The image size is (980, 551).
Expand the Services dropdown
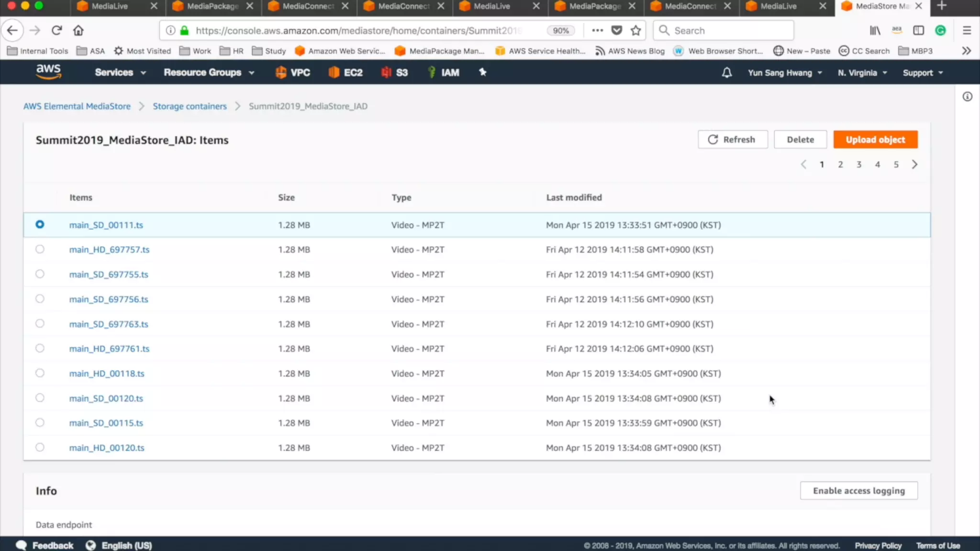(120, 73)
